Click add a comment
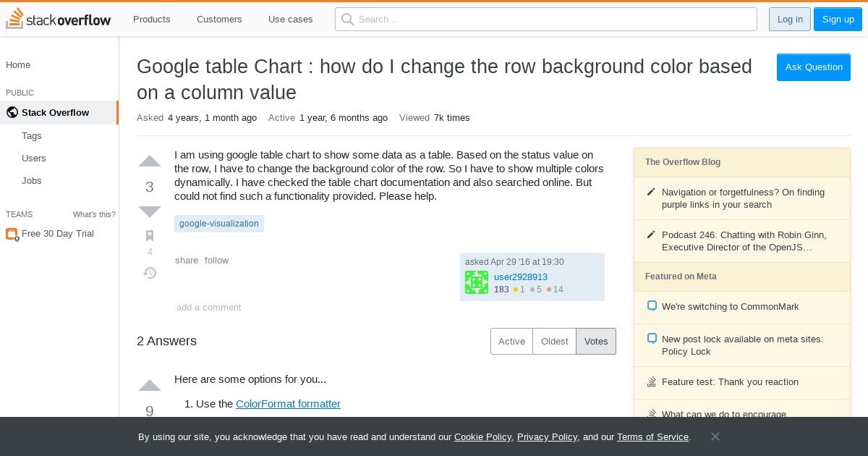The image size is (868, 456). point(209,308)
